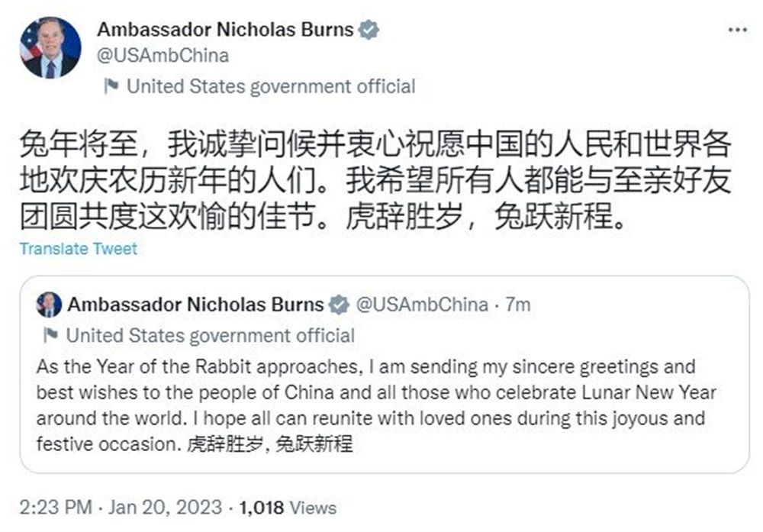Open the quoted tweet's author name
This screenshot has width=763, height=532.
(195, 305)
